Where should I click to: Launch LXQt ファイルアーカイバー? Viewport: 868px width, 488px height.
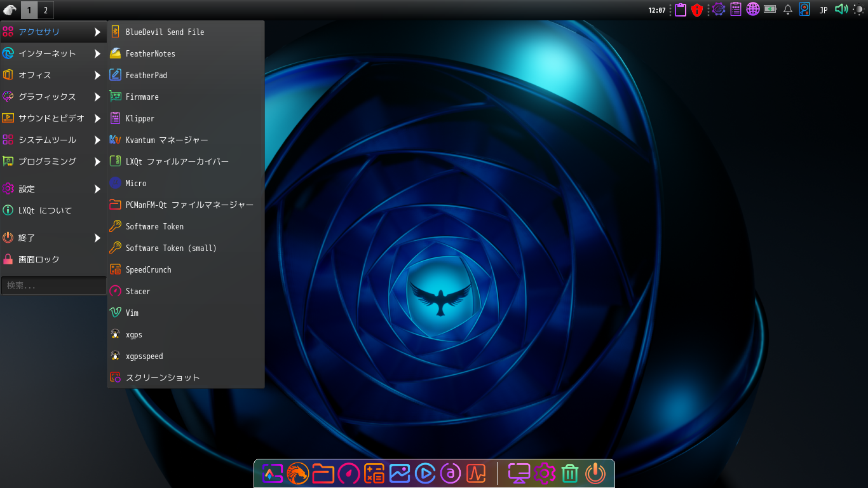tap(186, 161)
